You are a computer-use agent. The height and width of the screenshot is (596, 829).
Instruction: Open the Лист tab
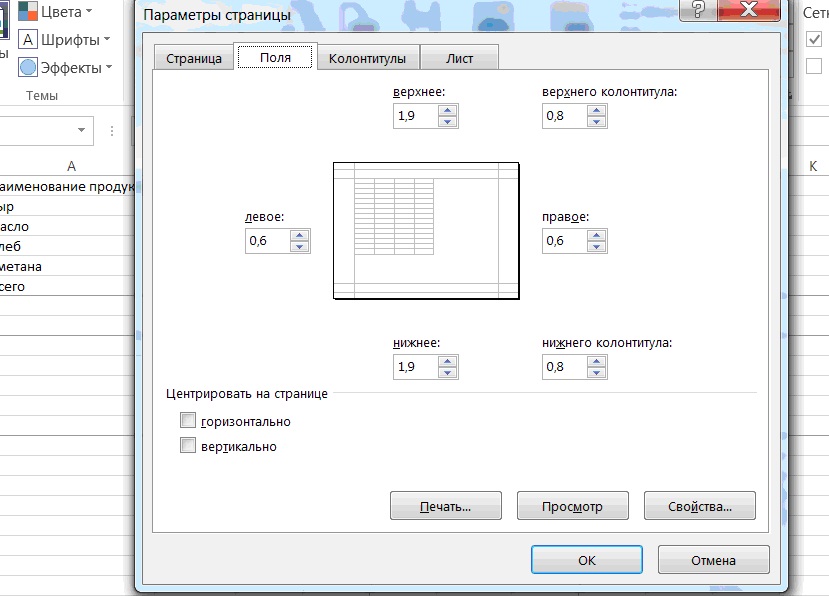(x=459, y=58)
